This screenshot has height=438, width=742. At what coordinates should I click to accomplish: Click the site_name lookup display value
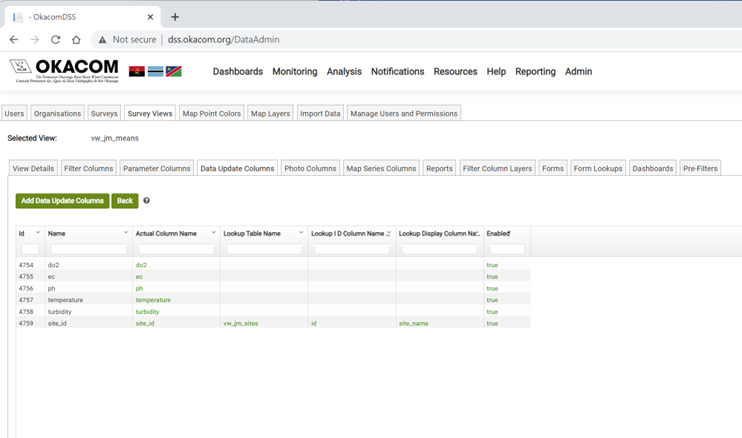pyautogui.click(x=414, y=324)
